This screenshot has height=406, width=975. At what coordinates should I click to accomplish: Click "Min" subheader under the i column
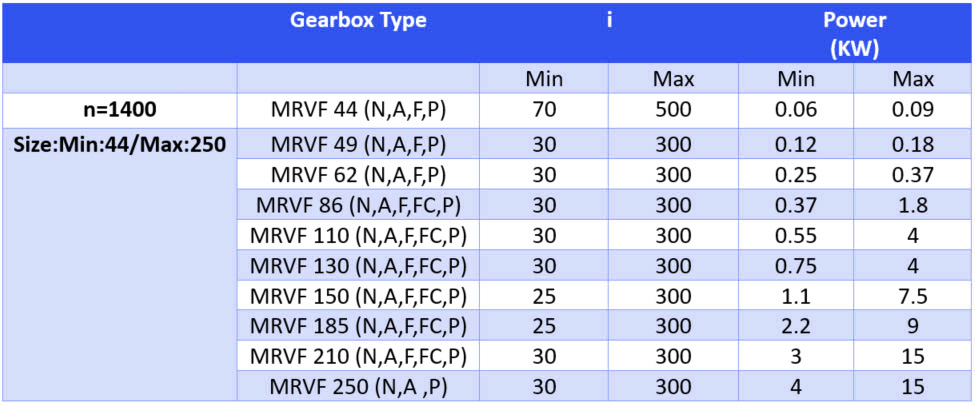544,80
